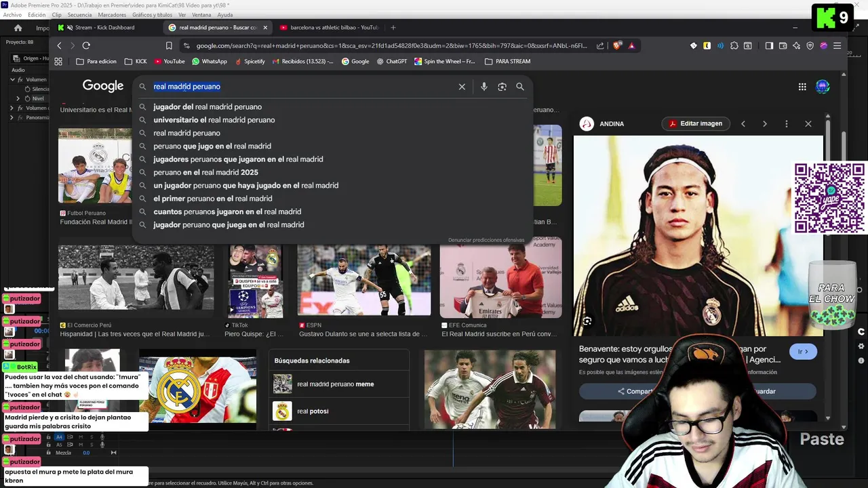
Task: Open a new browser tab
Action: (x=393, y=28)
